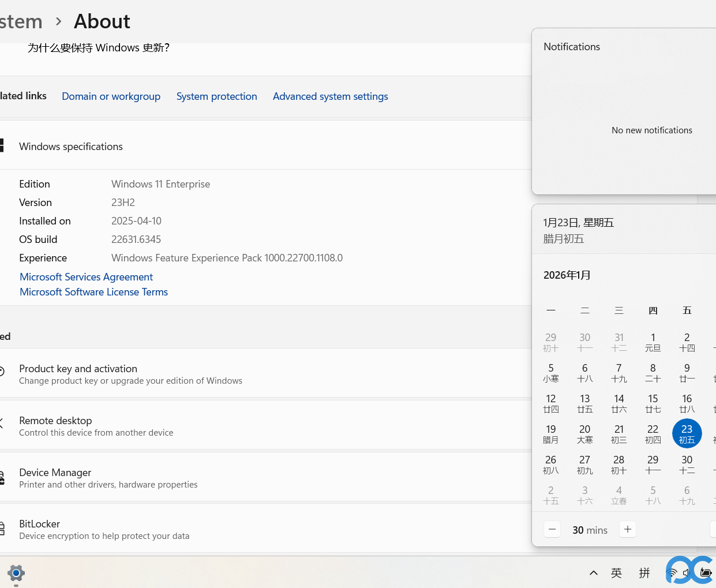Screen dimensions: 716x588
Task: Click the Settings gear icon in taskbar
Action: [16, 573]
